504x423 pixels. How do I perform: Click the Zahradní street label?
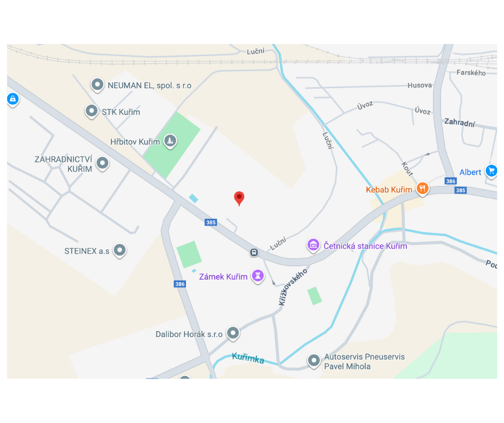coord(459,122)
